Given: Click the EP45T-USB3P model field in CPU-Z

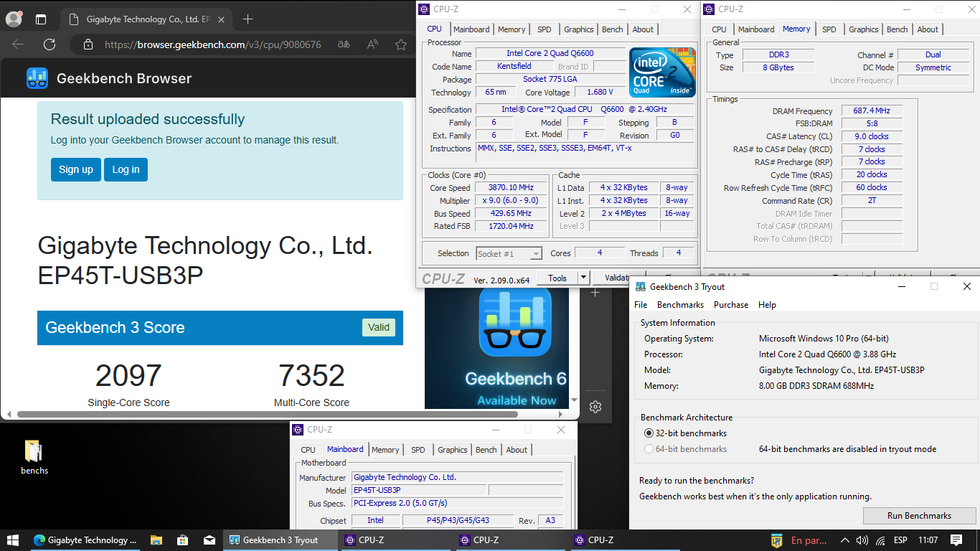Looking at the screenshot, I should [x=419, y=491].
